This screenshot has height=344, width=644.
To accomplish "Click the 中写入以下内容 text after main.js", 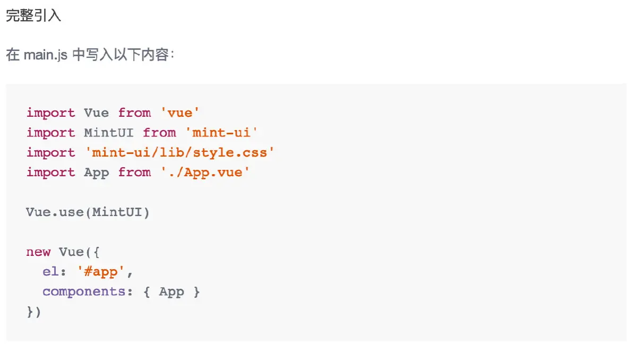I will (123, 55).
